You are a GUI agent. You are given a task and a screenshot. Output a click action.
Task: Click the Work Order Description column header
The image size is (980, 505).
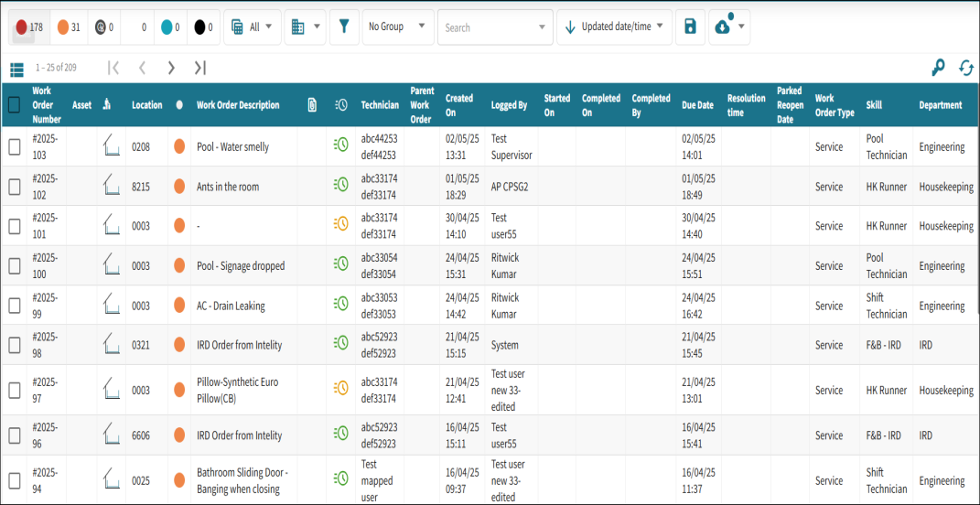coord(238,105)
